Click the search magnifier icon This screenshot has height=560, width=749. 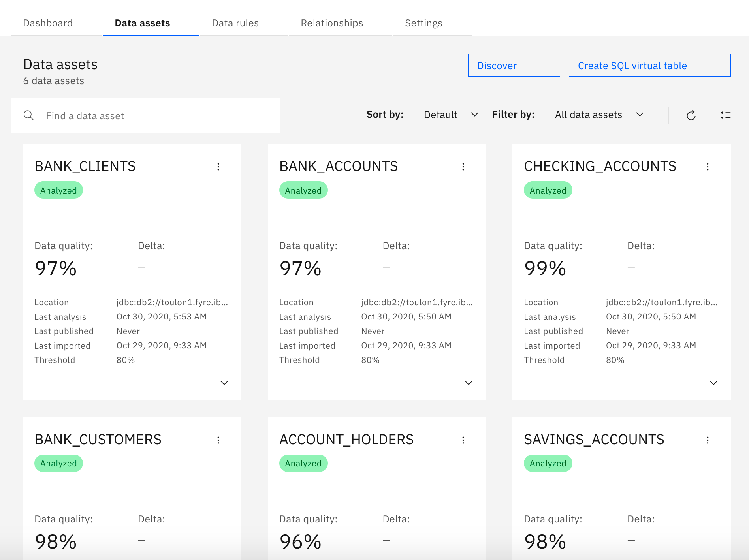29,115
